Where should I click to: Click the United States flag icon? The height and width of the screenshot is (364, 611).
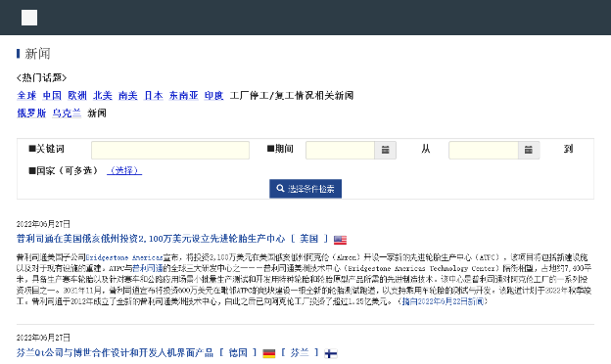340,240
